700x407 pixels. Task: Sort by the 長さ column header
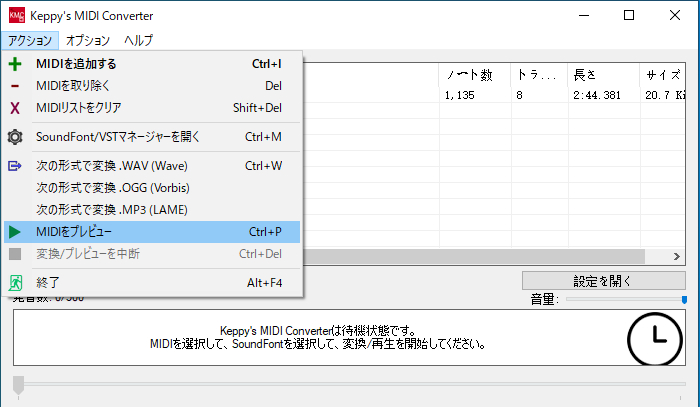(604, 75)
